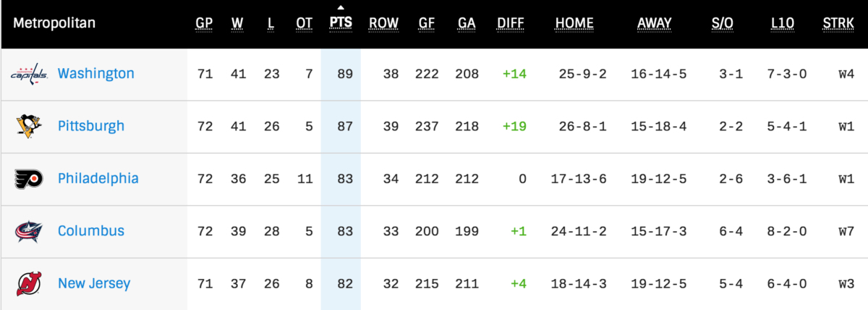Image resolution: width=868 pixels, height=310 pixels.
Task: Click the L10 column header
Action: click(783, 23)
